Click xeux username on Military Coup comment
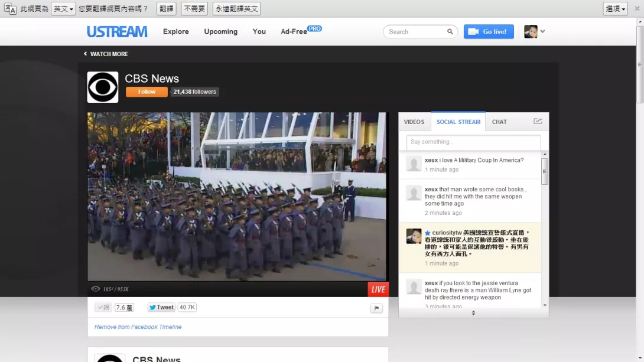Image resolution: width=644 pixels, height=362 pixels. coord(431,160)
